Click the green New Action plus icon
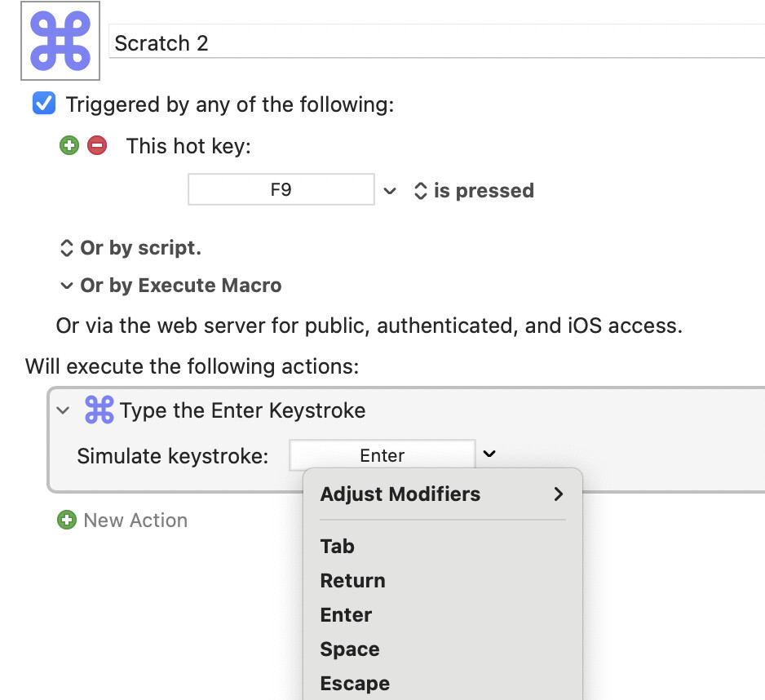 (x=67, y=521)
